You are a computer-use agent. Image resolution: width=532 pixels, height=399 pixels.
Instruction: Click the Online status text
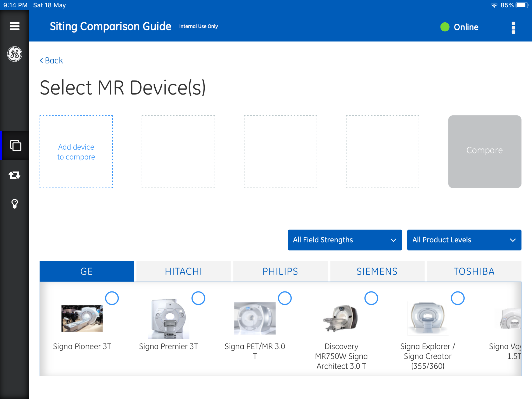tap(466, 27)
